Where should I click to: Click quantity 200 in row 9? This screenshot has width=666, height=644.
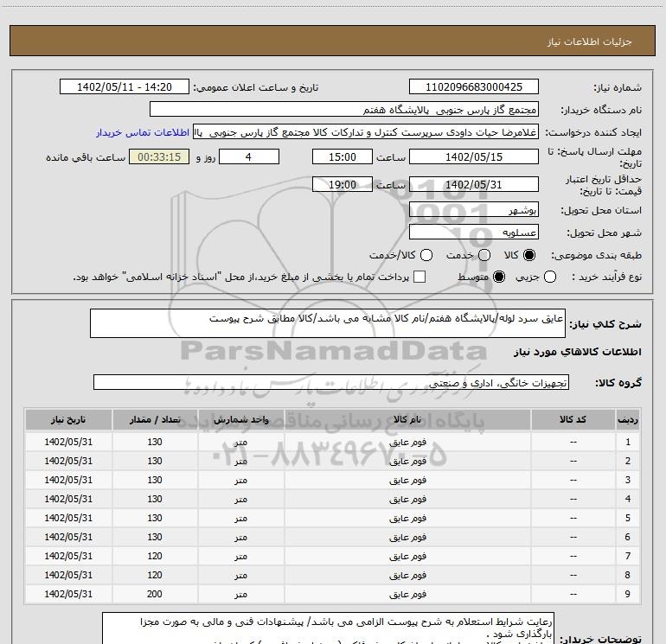pyautogui.click(x=155, y=594)
